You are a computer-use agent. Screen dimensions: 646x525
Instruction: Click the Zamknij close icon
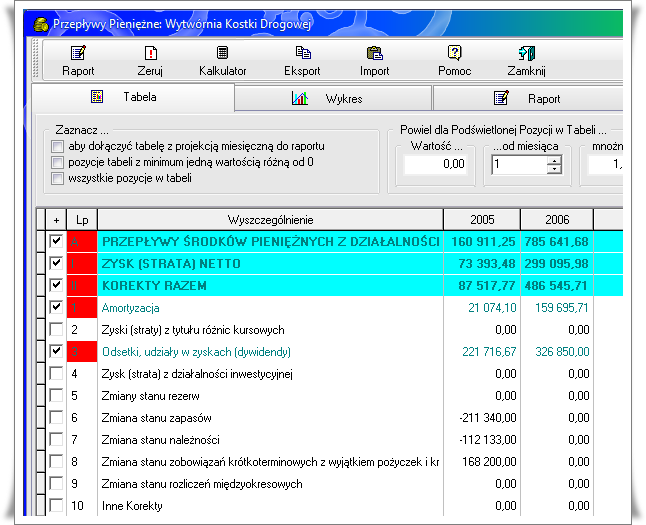pos(527,54)
